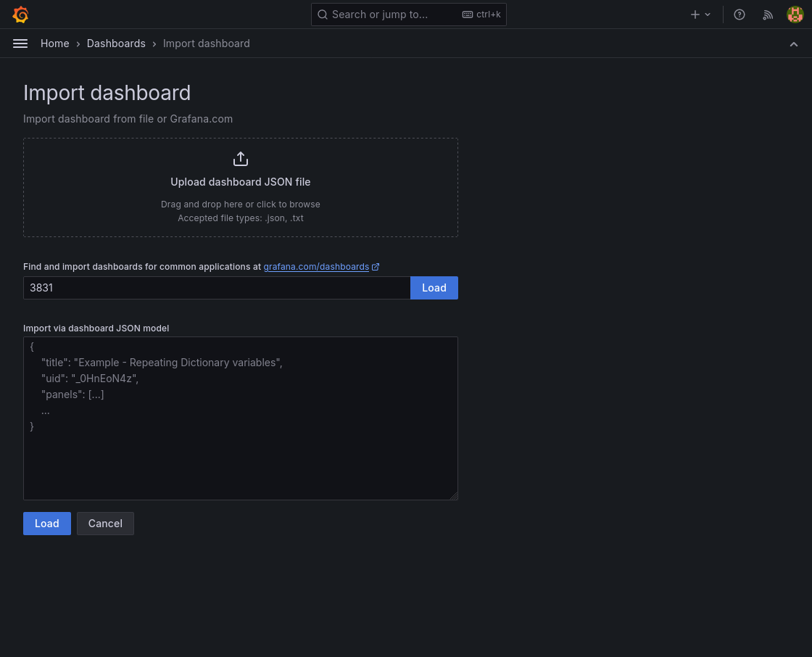This screenshot has height=657, width=812.
Task: Open the grafana.com/dashboards link
Action: click(316, 267)
